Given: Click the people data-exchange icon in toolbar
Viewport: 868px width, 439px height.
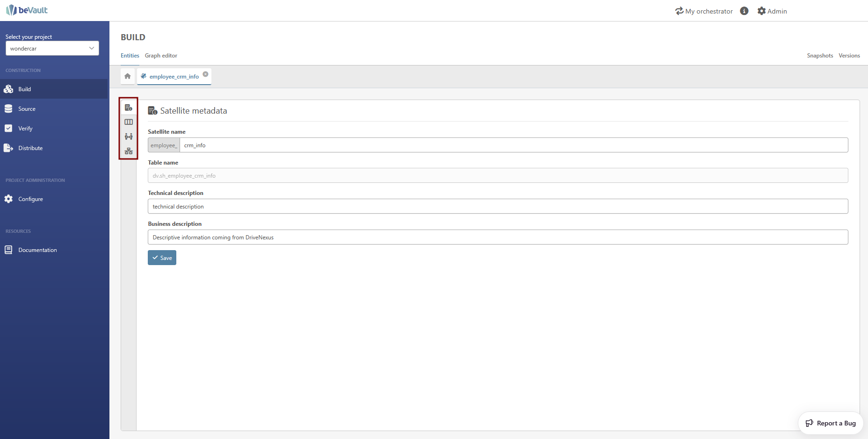Looking at the screenshot, I should (x=129, y=137).
